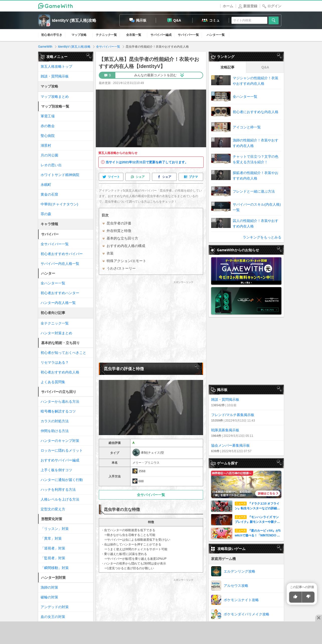The height and width of the screenshot is (644, 322).
Task: Click the 牽制(チェイス)型 type icon
Action: click(x=136, y=452)
